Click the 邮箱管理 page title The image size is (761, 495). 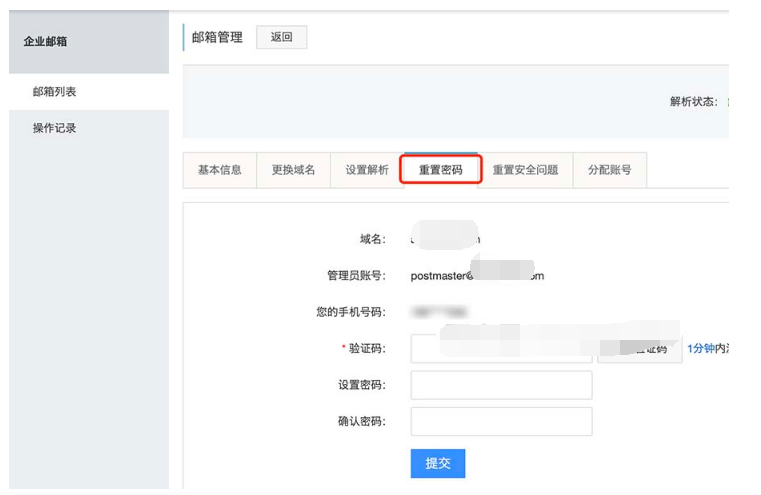coord(217,37)
